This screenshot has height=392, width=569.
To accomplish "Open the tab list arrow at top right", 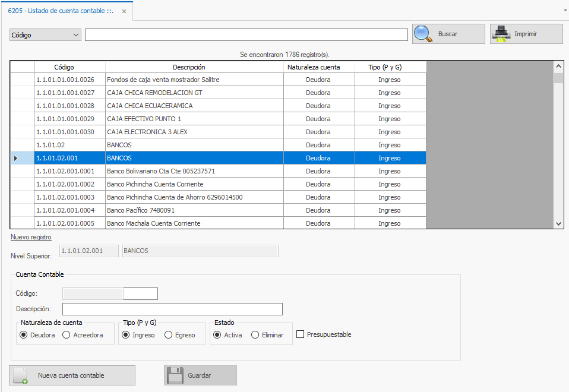I will click(565, 11).
